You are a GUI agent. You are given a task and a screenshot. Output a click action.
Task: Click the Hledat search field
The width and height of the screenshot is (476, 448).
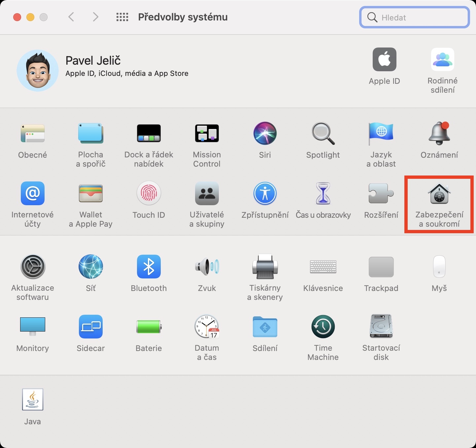(415, 17)
